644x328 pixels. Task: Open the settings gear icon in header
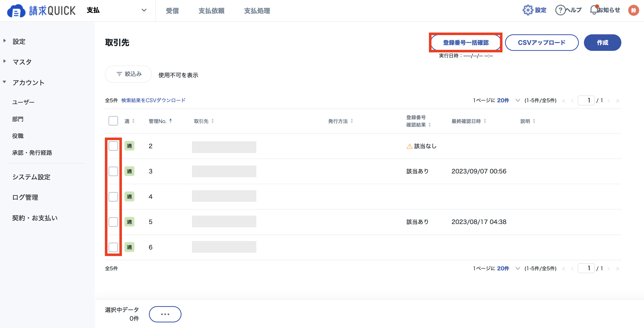pos(528,10)
